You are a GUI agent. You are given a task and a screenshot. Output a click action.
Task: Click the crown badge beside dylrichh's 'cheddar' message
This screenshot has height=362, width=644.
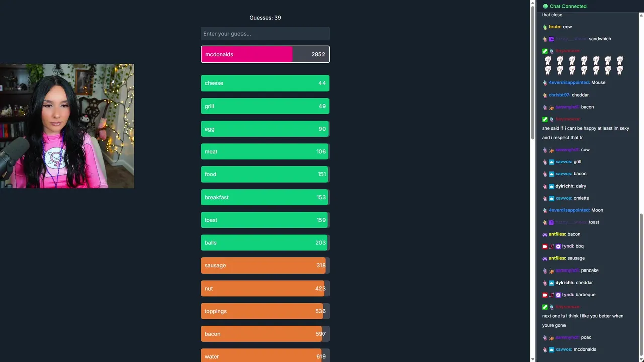click(x=551, y=283)
